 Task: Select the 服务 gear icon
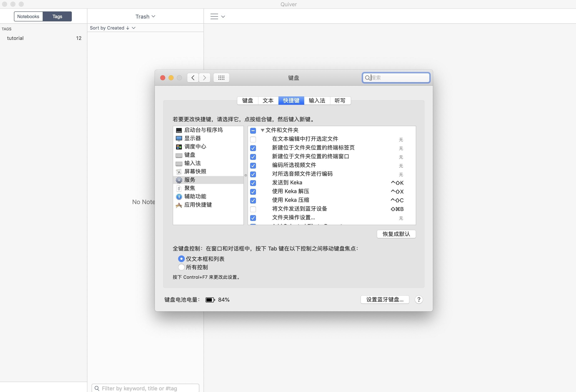pyautogui.click(x=179, y=180)
